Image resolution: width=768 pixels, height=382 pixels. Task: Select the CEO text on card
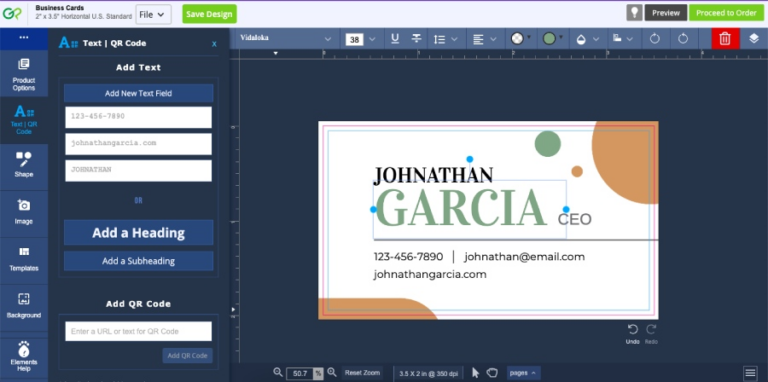click(x=575, y=219)
